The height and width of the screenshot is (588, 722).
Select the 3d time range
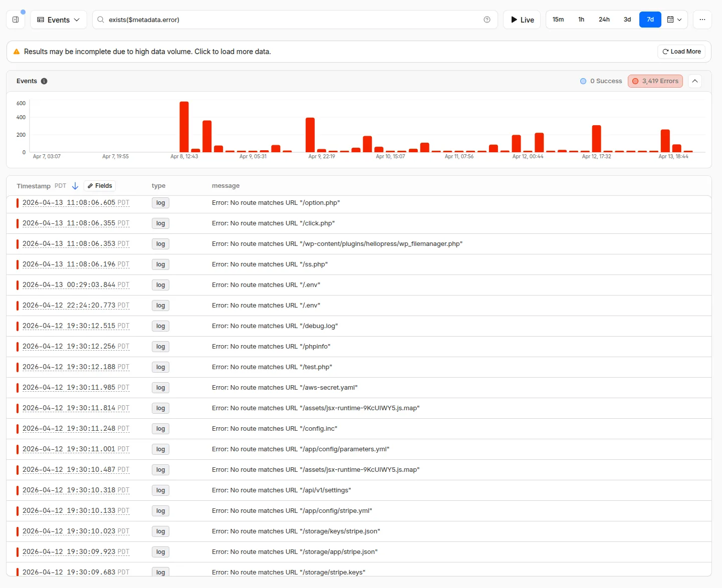point(627,20)
